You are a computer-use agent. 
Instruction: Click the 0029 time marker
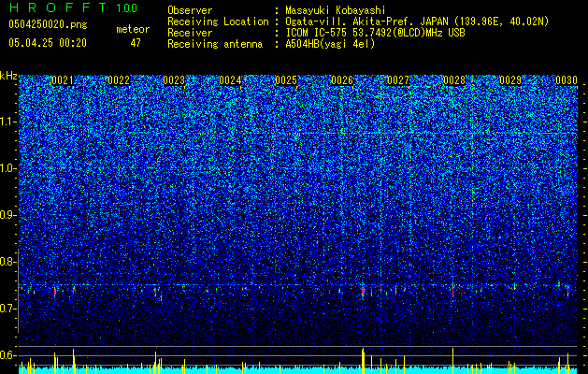[x=510, y=80]
